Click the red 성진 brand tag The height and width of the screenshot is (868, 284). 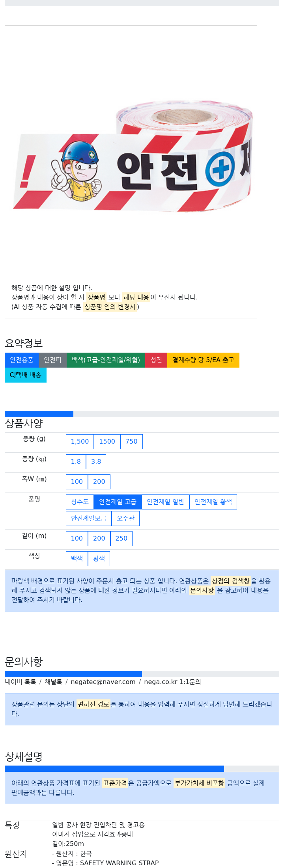(156, 360)
